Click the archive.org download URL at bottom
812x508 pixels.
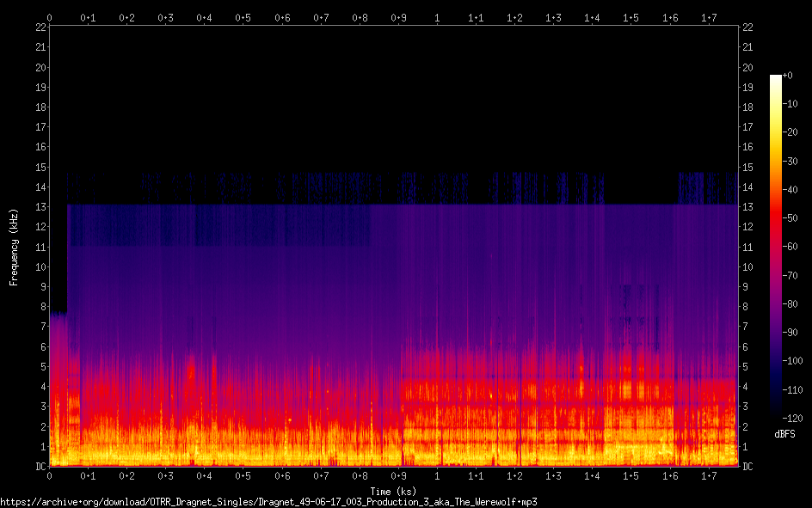click(268, 501)
